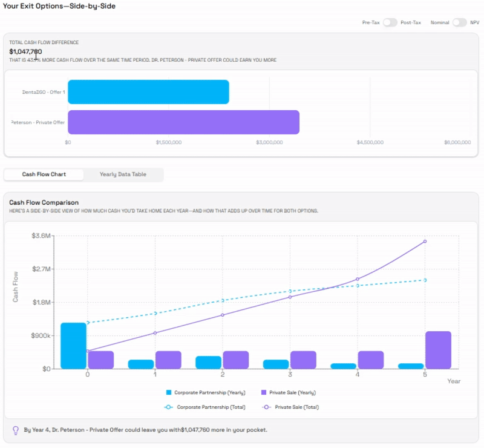Toggle Corporate Partnership (Total) legend entry
484x448 pixels.
(x=204, y=407)
